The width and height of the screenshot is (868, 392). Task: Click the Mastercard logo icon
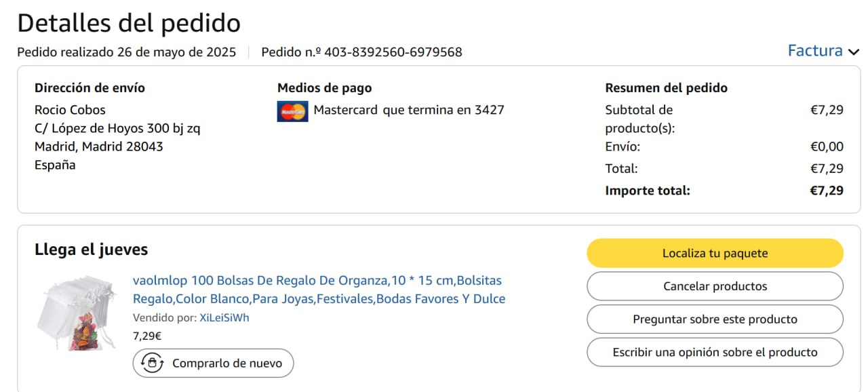tap(292, 111)
